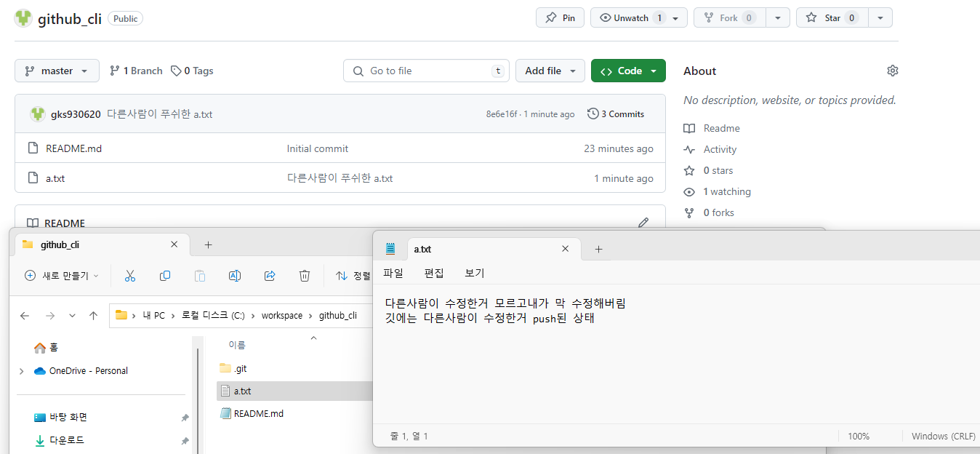Screen dimensions: 980x454
Task: Click the gks930620 author link
Action: [x=76, y=114]
